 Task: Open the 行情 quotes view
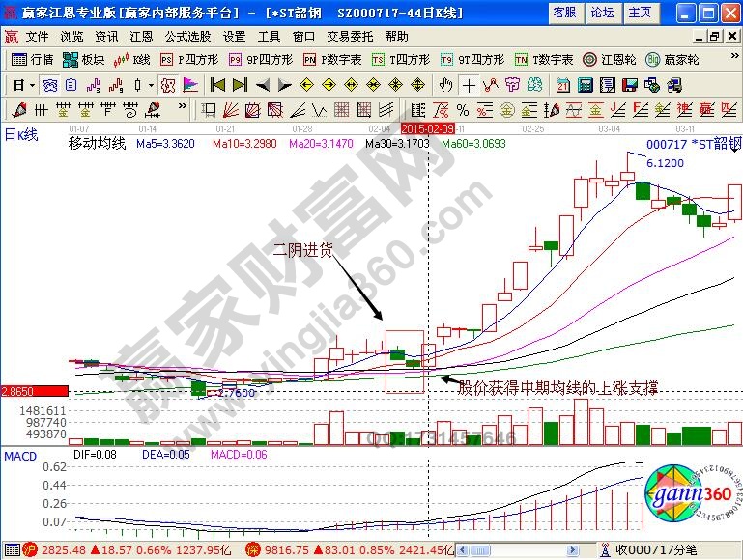click(x=33, y=59)
